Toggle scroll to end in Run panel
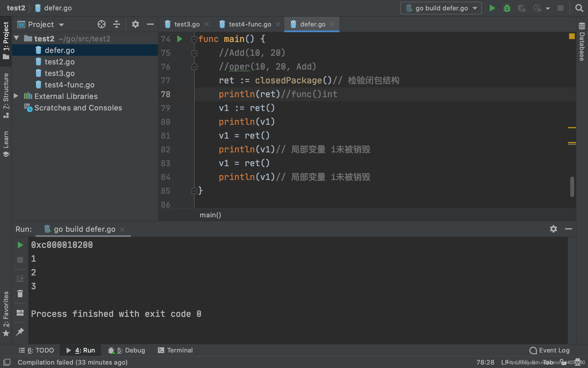The image size is (588, 368). coord(20,278)
